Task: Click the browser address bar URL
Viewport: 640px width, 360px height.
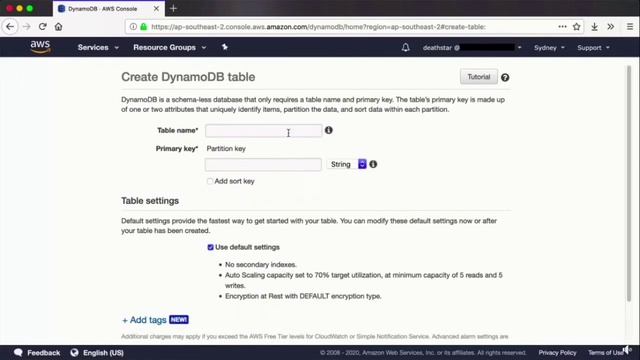Action: (x=318, y=27)
